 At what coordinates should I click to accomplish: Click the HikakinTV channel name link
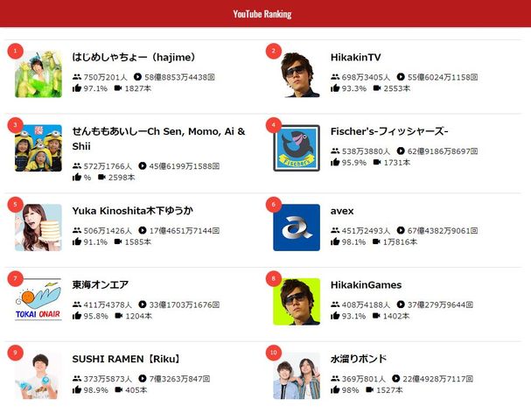coord(355,58)
